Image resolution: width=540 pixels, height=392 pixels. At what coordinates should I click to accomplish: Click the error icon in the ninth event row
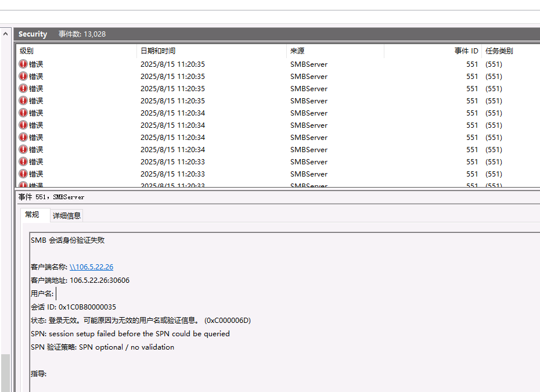[x=23, y=161]
